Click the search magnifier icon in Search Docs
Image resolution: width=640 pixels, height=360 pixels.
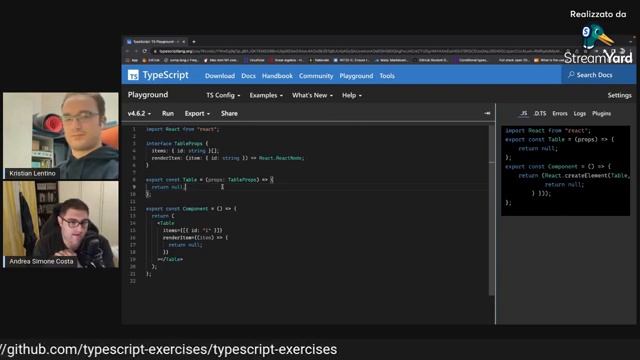tap(571, 75)
